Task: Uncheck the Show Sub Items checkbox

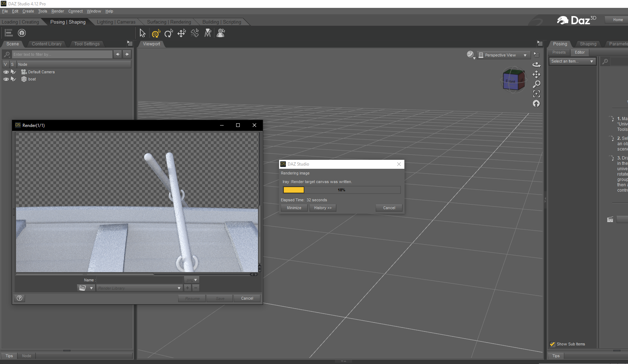Action: pyautogui.click(x=552, y=344)
